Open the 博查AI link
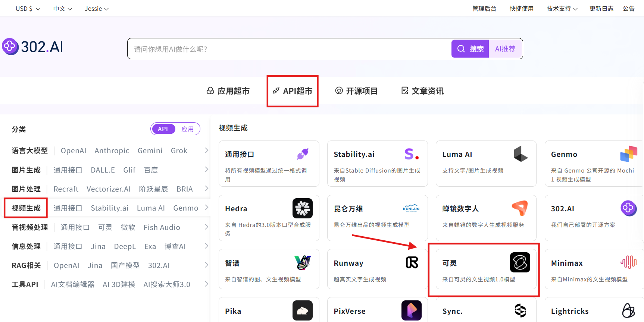The width and height of the screenshot is (644, 322). 175,246
